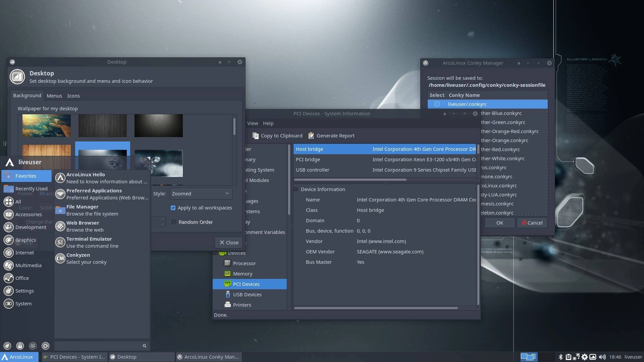Click Generate Report in System Information

pos(331,136)
